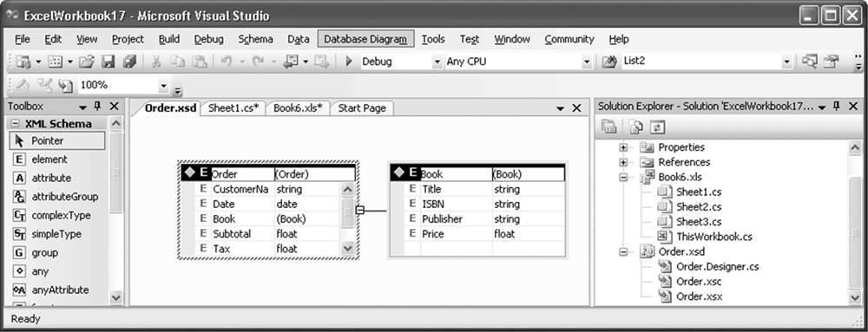Image resolution: width=868 pixels, height=332 pixels.
Task: Open the Properties window toolbar icon
Action: [831, 62]
